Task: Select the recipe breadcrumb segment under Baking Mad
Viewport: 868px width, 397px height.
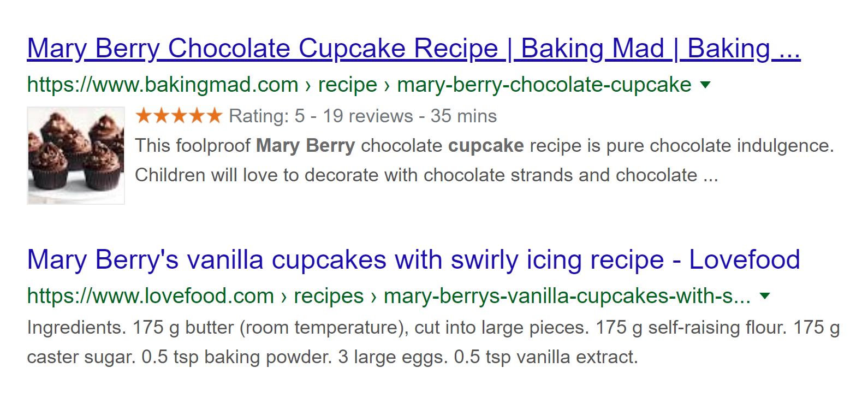Action: (x=347, y=85)
